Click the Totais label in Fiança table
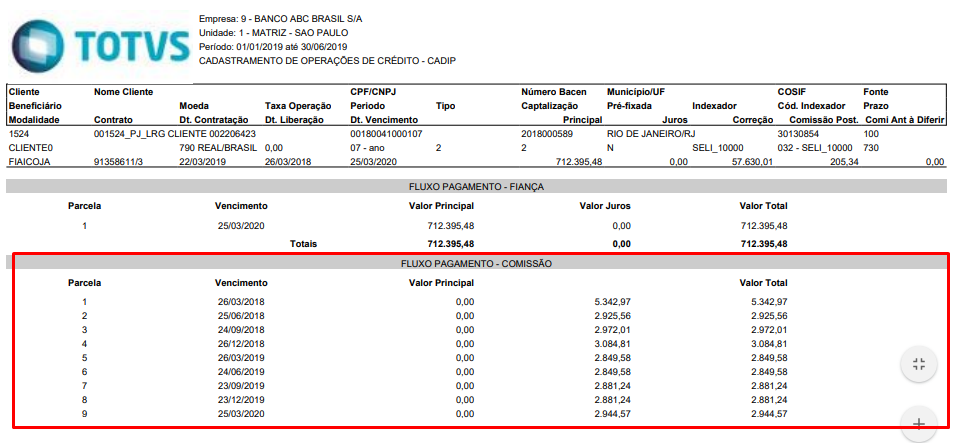Image resolution: width=956 pixels, height=443 pixels. click(x=304, y=244)
